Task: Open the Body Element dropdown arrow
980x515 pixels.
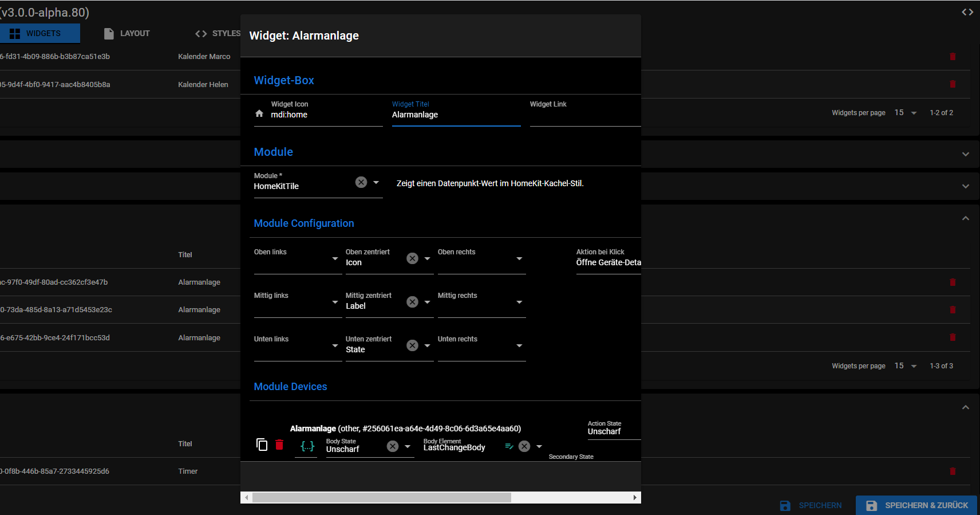Action: coord(539,446)
